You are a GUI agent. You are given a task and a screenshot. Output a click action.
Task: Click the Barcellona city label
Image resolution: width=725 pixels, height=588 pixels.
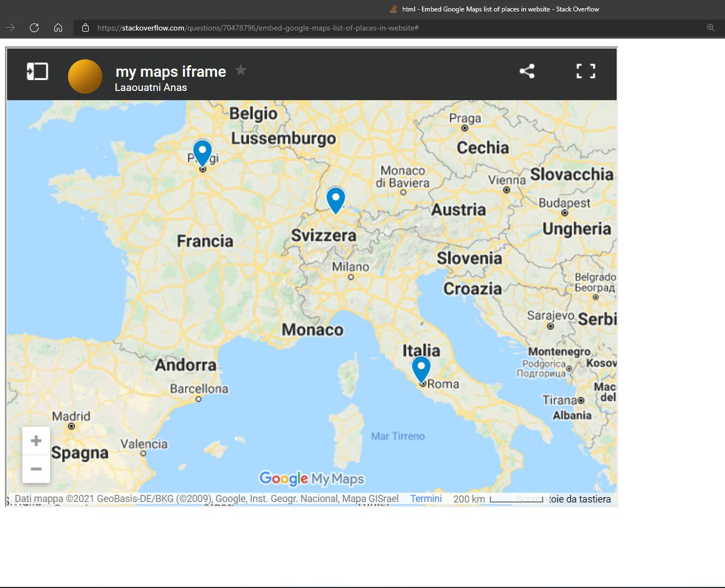(x=199, y=389)
